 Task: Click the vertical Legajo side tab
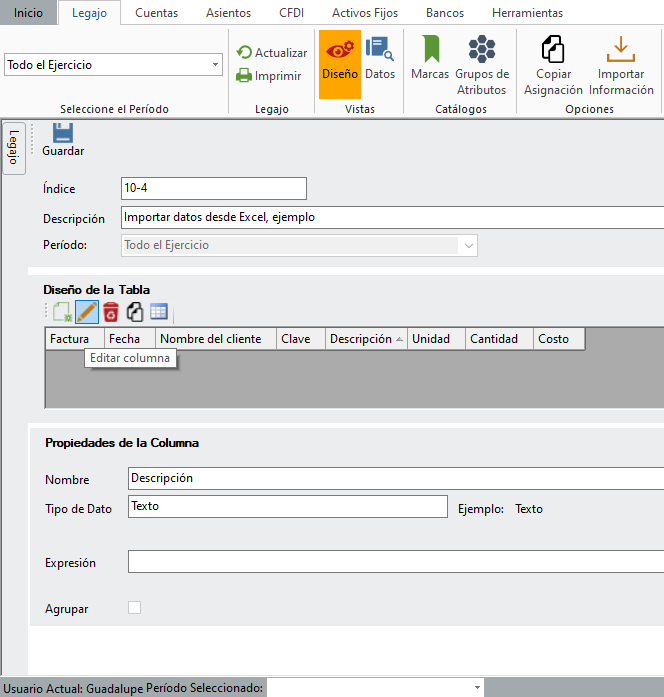[14, 148]
